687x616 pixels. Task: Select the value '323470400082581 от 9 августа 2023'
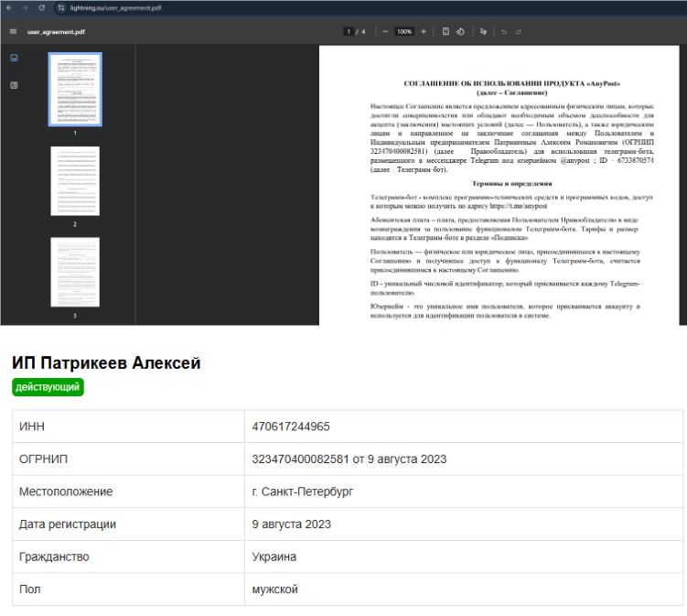tap(349, 459)
